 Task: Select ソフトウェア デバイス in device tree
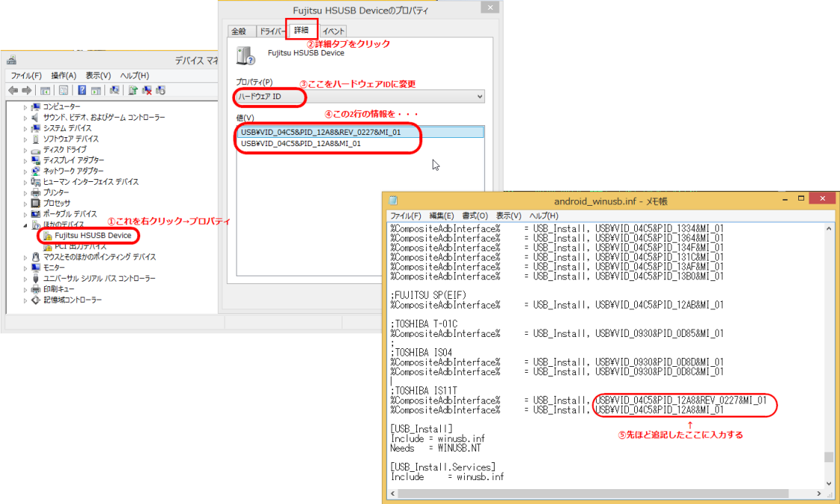pyautogui.click(x=71, y=139)
